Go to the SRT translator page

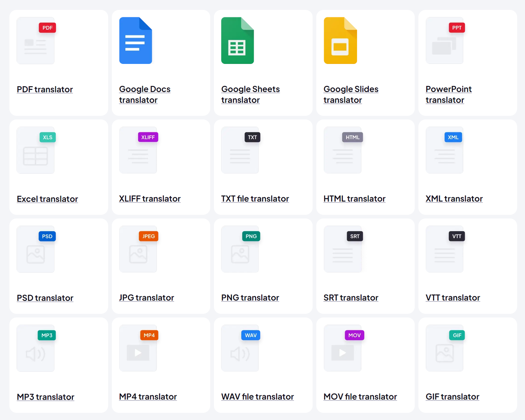pos(351,298)
